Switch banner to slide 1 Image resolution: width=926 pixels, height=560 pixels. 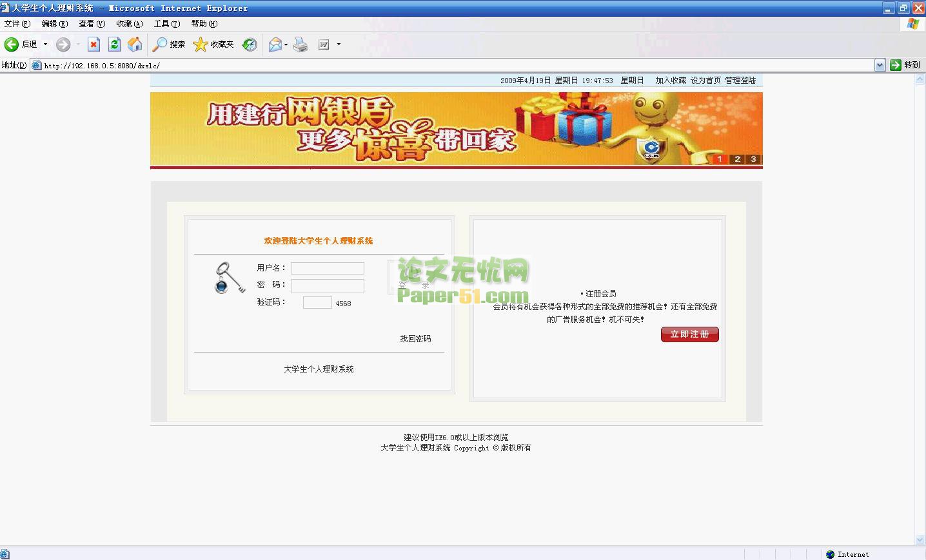[x=720, y=159]
